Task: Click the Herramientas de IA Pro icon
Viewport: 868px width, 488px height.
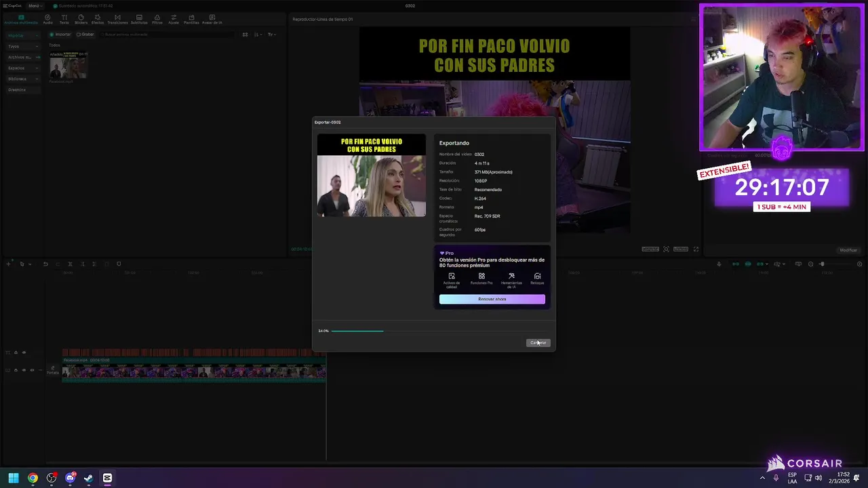Action: (x=511, y=281)
